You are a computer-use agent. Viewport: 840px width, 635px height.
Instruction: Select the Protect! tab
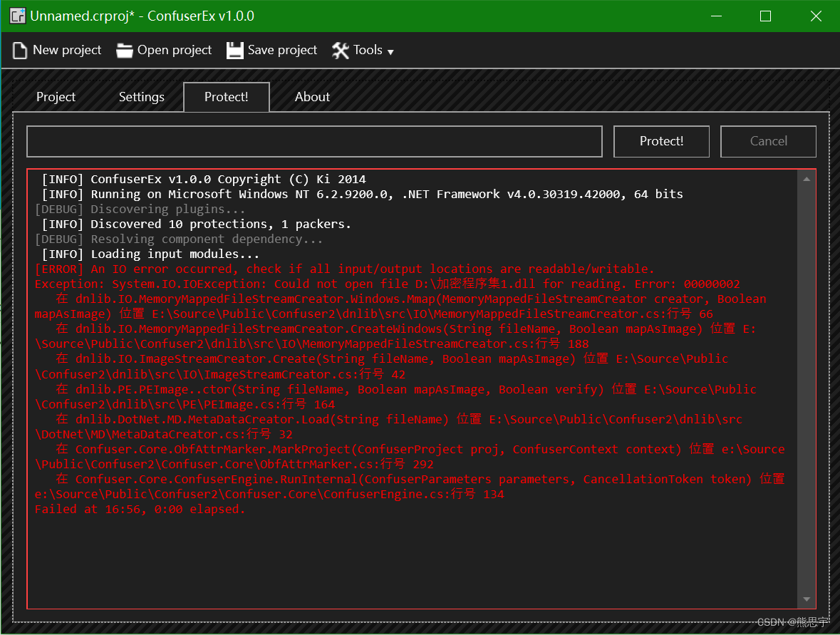226,97
